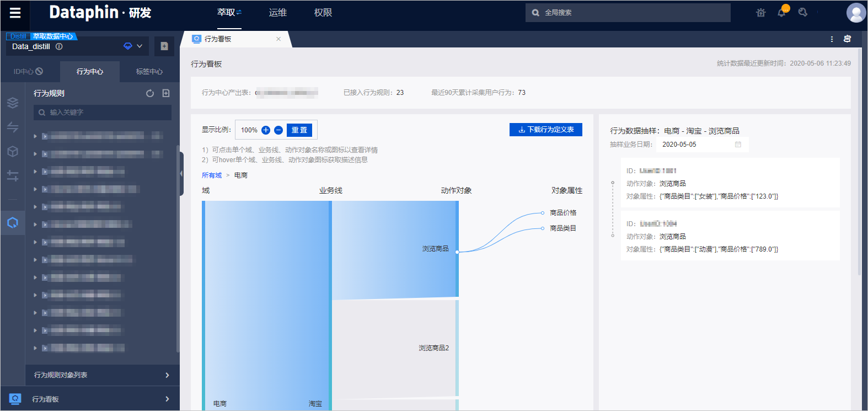Select the 标签中心 tab

[x=149, y=71]
